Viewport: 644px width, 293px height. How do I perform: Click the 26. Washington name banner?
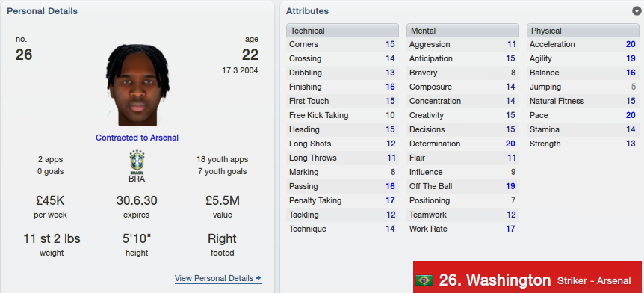point(527,277)
